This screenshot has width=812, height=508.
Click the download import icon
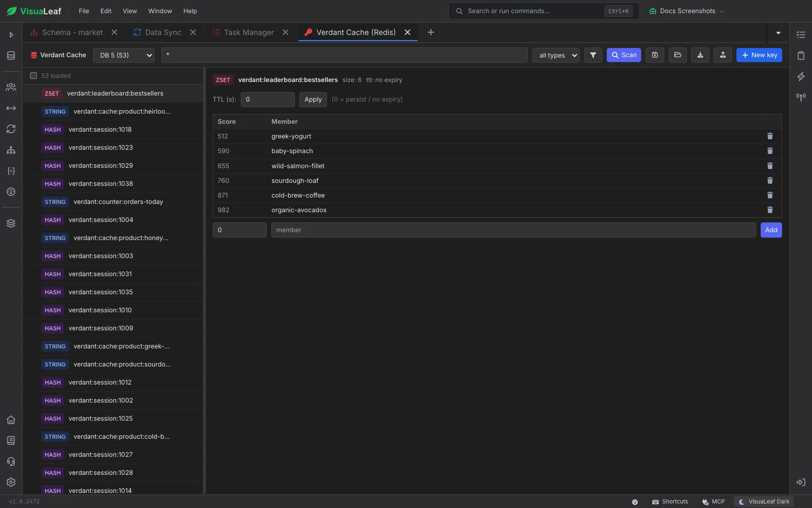pyautogui.click(x=700, y=55)
